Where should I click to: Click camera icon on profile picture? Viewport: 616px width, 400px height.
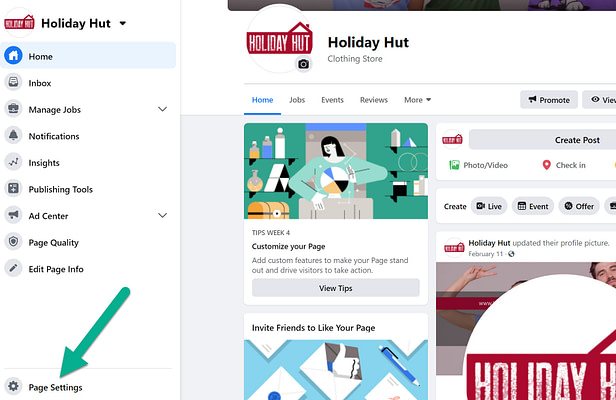(303, 64)
